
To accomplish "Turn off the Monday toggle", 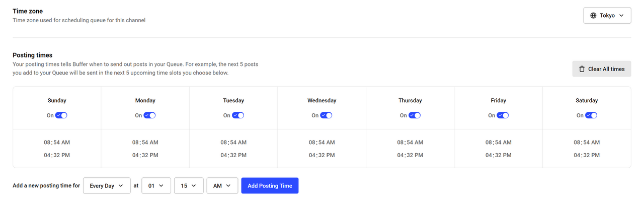I will 149,115.
